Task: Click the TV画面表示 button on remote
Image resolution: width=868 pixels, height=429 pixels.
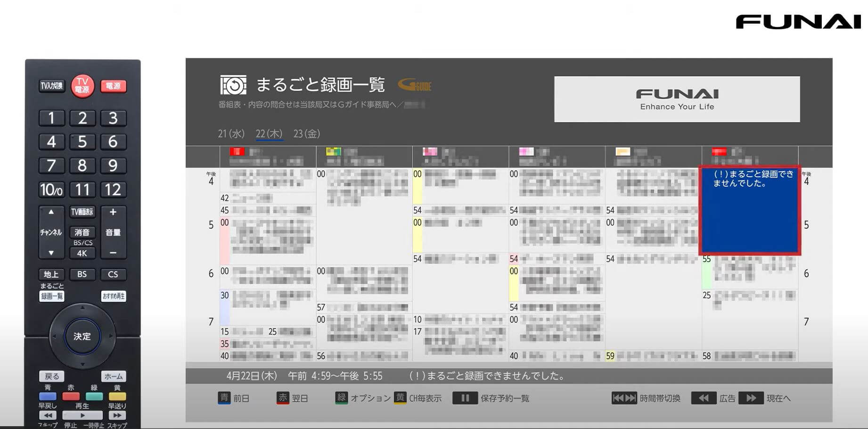Action: [x=82, y=212]
